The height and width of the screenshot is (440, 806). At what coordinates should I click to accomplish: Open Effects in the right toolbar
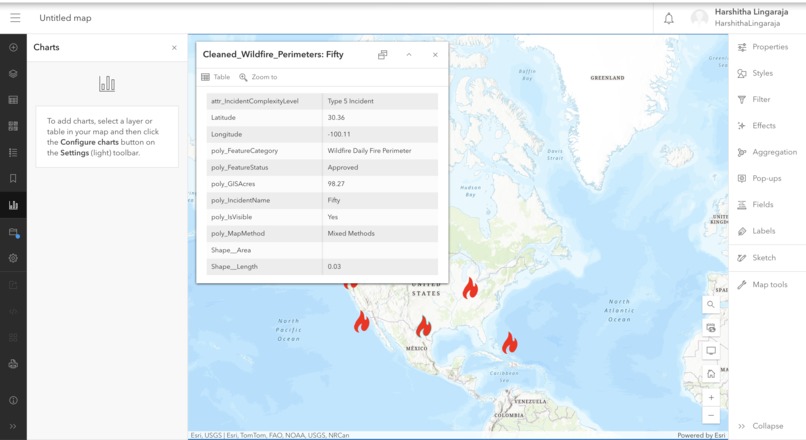(x=756, y=126)
